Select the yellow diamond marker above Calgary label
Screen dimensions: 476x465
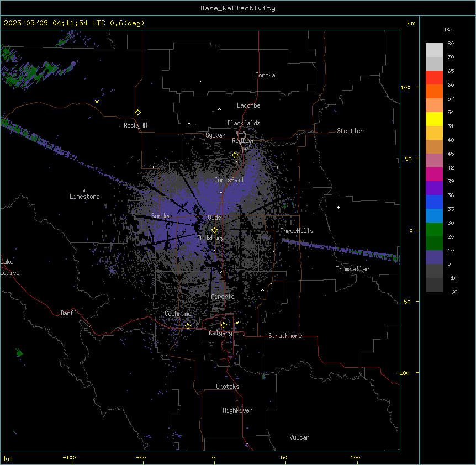pyautogui.click(x=224, y=325)
